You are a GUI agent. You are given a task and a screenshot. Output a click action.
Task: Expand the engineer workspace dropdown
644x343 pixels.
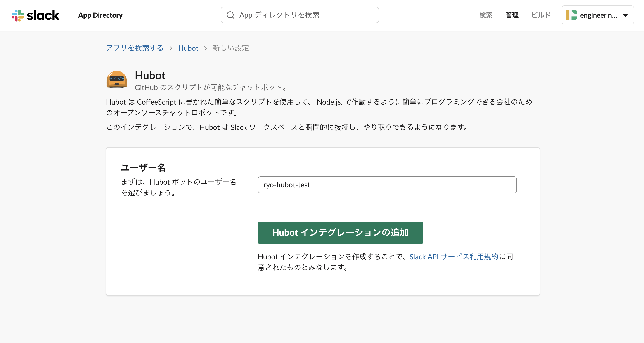[598, 15]
